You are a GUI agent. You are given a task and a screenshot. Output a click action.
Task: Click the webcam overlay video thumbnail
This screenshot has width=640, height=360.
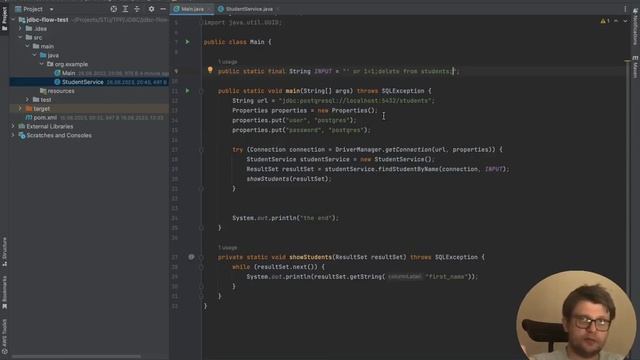tap(576, 315)
